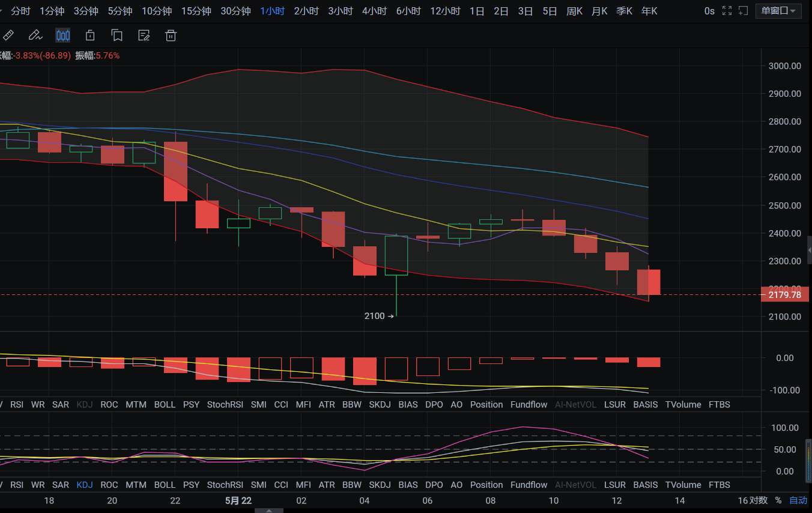Select BOLL indicator in upper indicator row
Screen dimensions: 812x513
coord(165,404)
